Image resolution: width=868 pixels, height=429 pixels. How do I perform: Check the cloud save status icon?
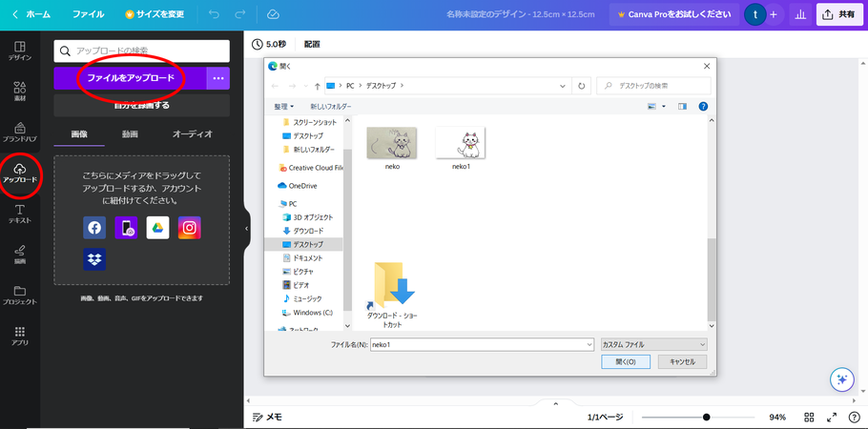[273, 14]
